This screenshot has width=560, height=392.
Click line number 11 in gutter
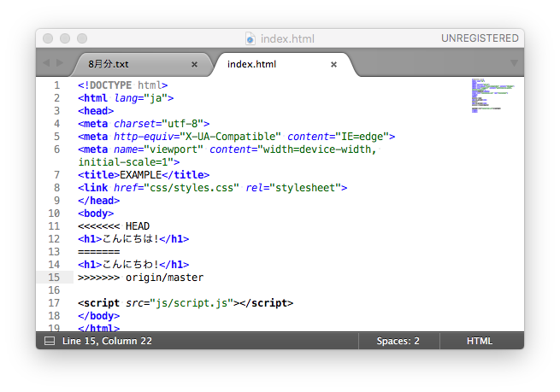(54, 226)
